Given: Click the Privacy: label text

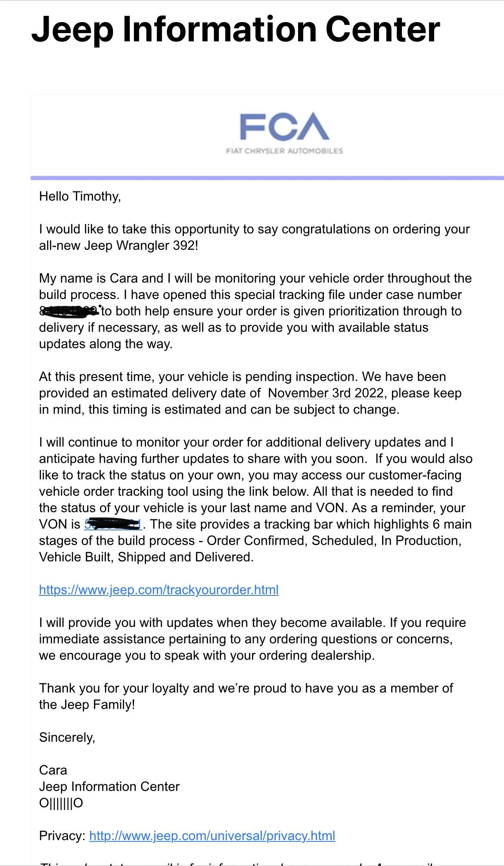Looking at the screenshot, I should click(62, 836).
